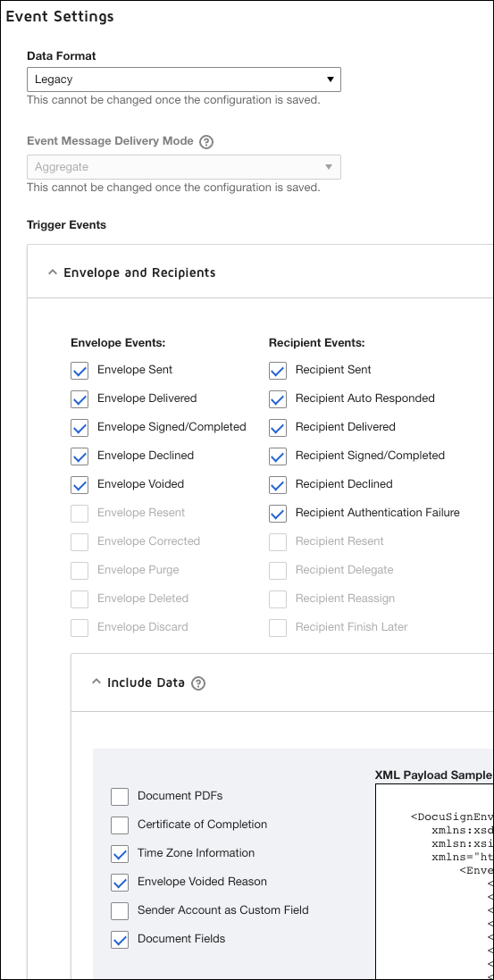Check the Envelope Resent checkbox

point(80,513)
